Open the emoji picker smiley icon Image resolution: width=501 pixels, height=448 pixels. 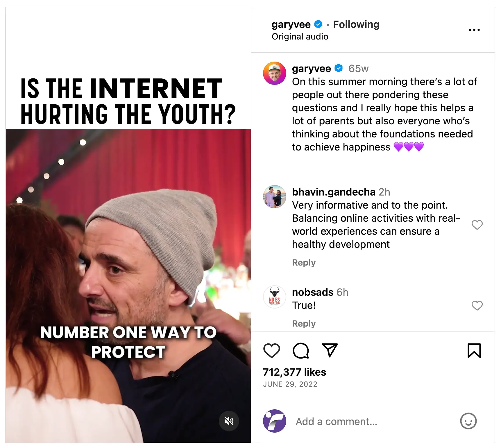pyautogui.click(x=468, y=421)
